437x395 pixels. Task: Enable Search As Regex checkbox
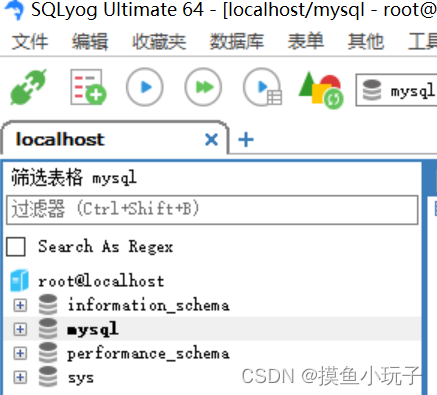[16, 247]
